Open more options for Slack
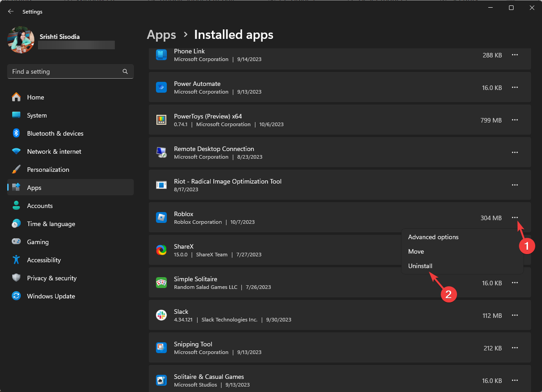 [x=514, y=315]
